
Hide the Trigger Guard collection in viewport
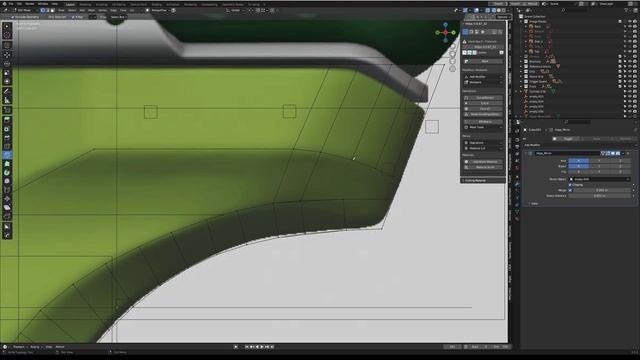(x=630, y=81)
